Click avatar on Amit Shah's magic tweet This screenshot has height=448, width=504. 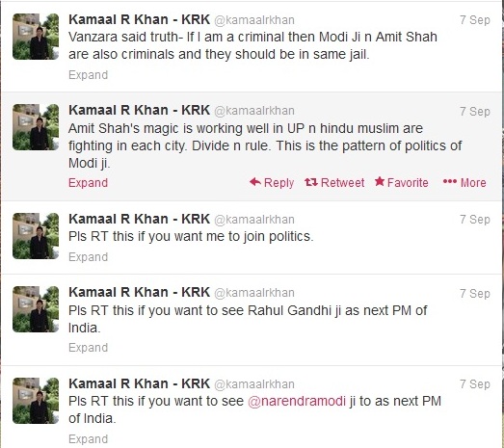[36, 127]
